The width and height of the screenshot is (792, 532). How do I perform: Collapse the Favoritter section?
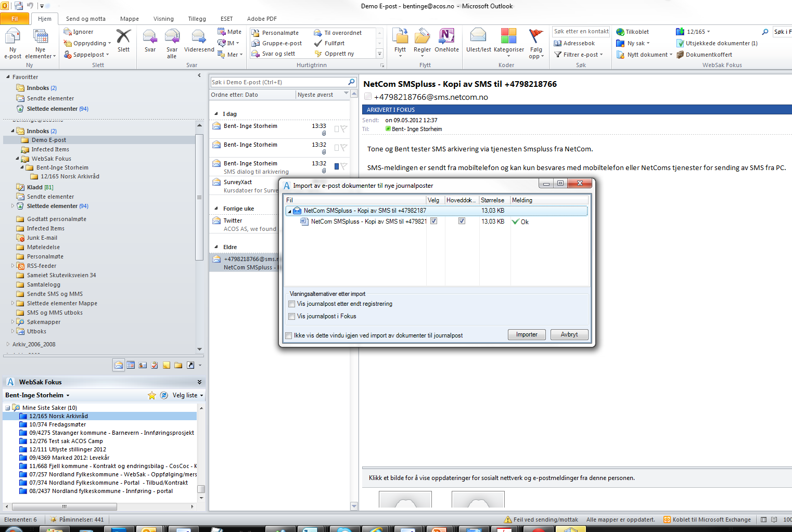click(8, 77)
